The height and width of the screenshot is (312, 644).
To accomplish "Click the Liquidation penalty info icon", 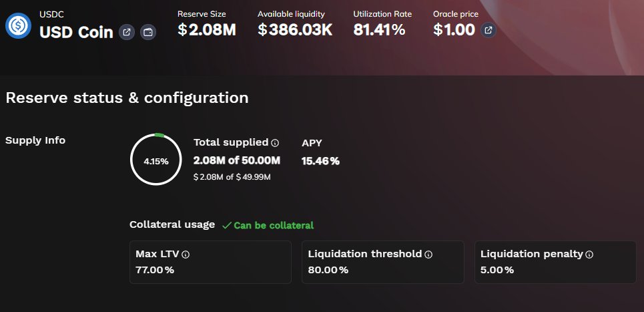I will (589, 255).
